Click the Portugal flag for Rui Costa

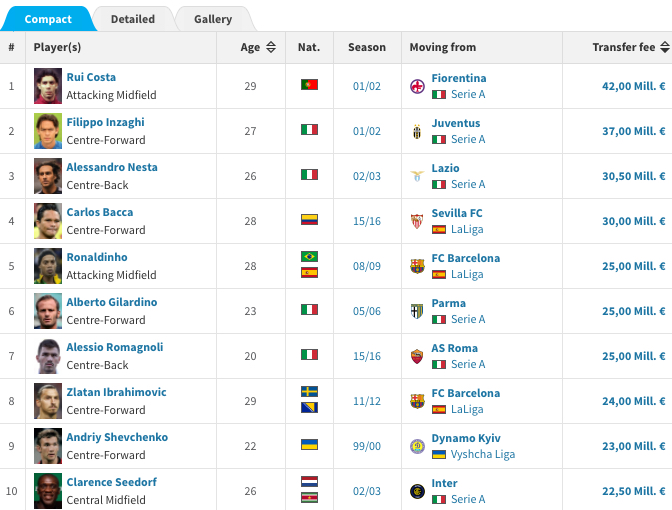click(x=309, y=84)
